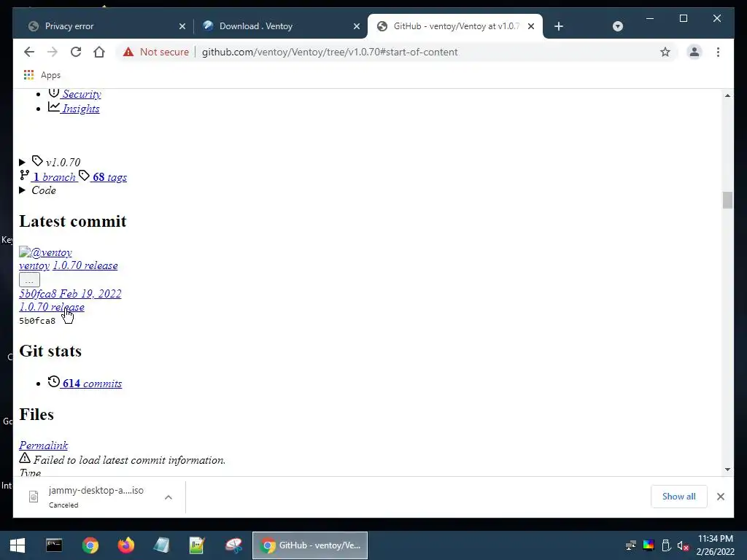Click the 5b0fca8 commit hash text
The height and width of the screenshot is (560, 747).
point(37,321)
